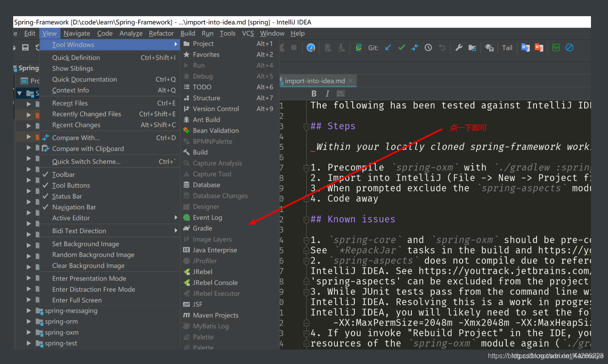Open the View menu
The image size is (608, 364).
click(x=49, y=33)
